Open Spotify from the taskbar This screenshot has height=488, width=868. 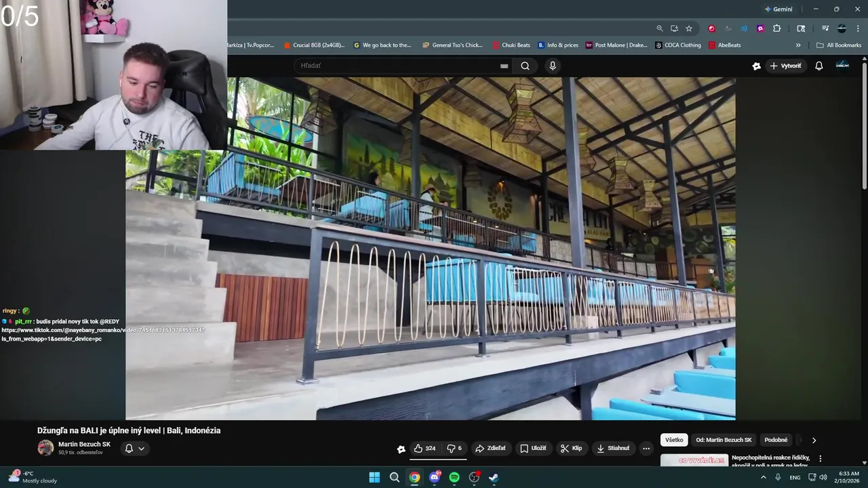click(454, 477)
